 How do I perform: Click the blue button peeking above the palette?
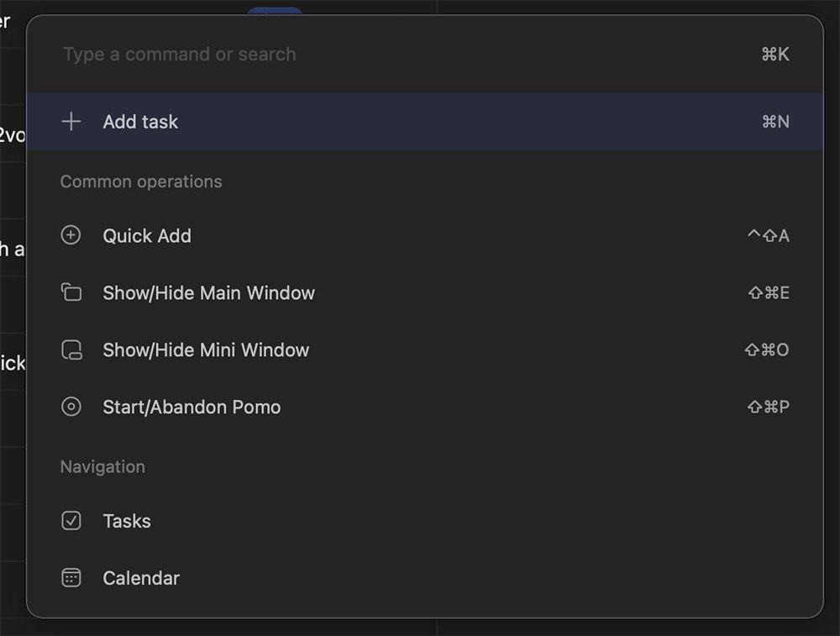pos(274,8)
